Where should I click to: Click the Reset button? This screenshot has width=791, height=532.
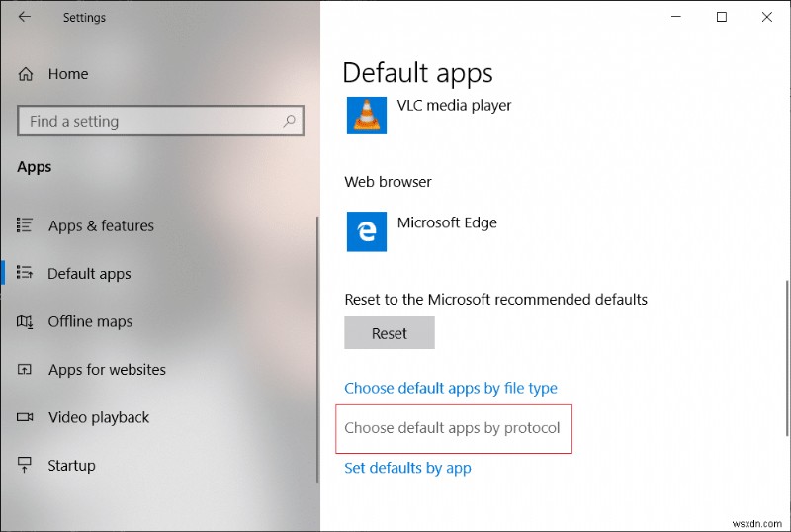390,333
